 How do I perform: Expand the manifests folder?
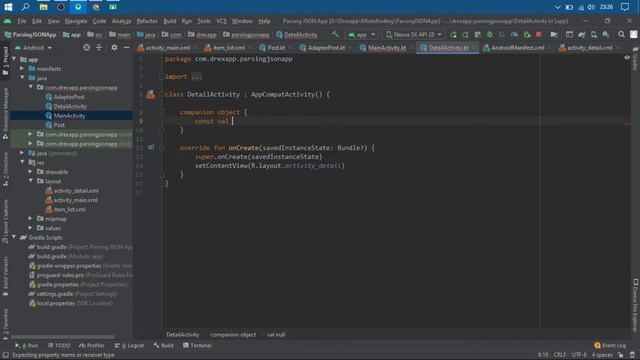click(x=22, y=69)
